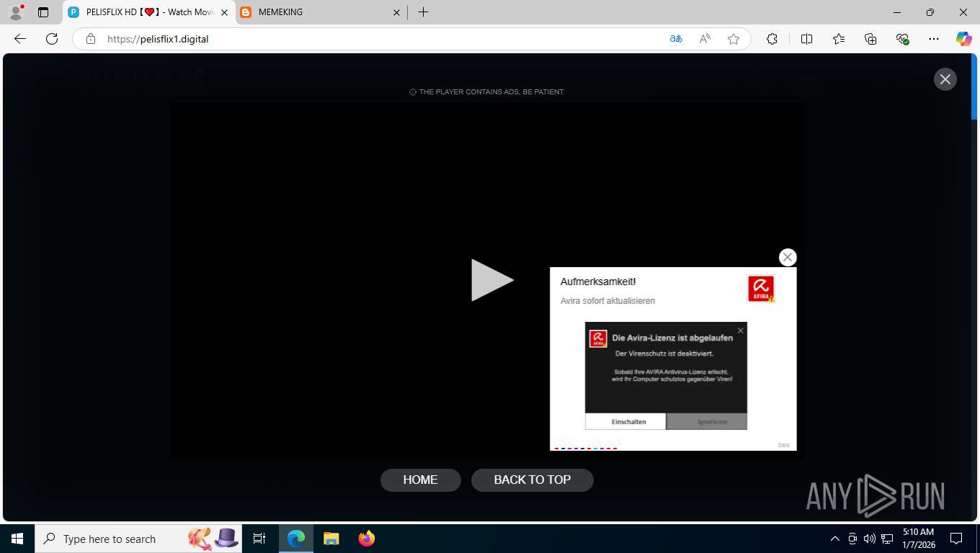Open the translate page icon
The width and height of the screenshot is (980, 553).
point(676,39)
